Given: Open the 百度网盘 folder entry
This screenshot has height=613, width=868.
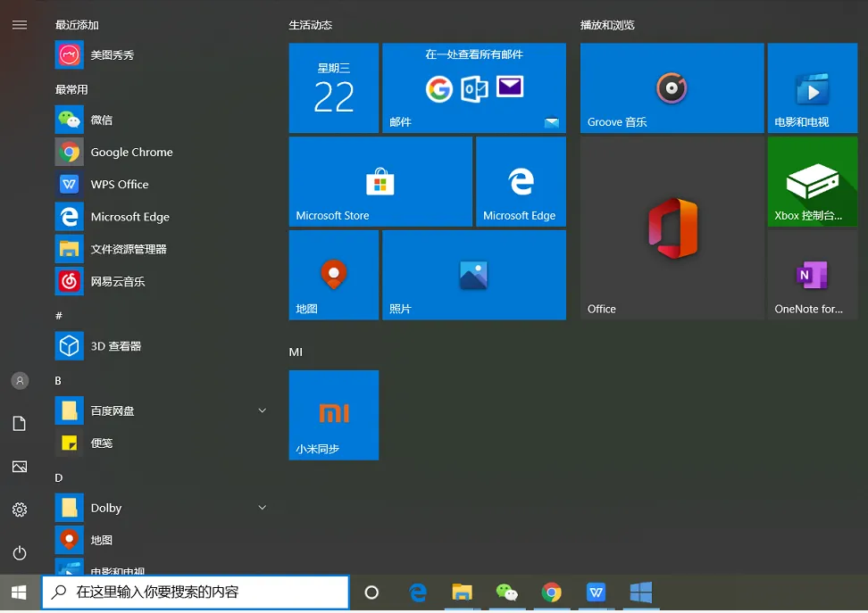Looking at the screenshot, I should 161,410.
